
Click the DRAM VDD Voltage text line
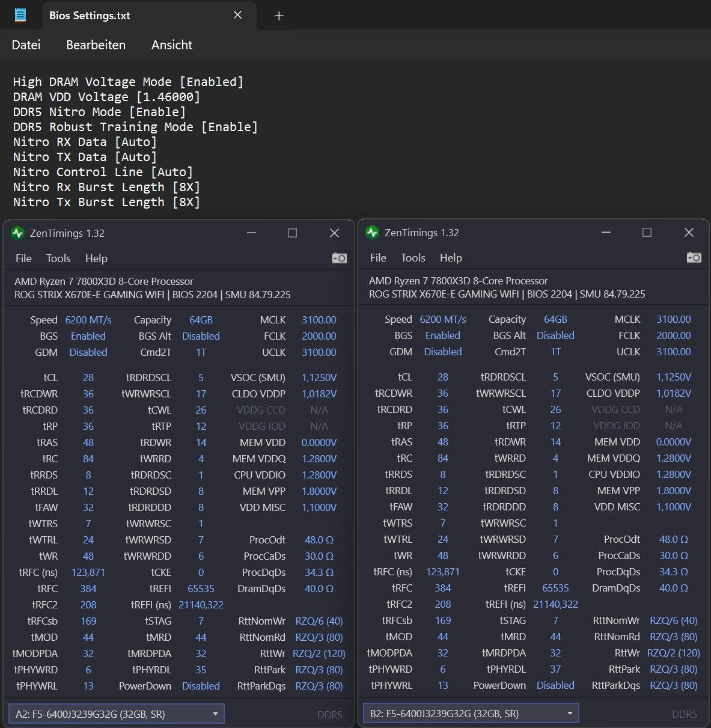coord(106,97)
